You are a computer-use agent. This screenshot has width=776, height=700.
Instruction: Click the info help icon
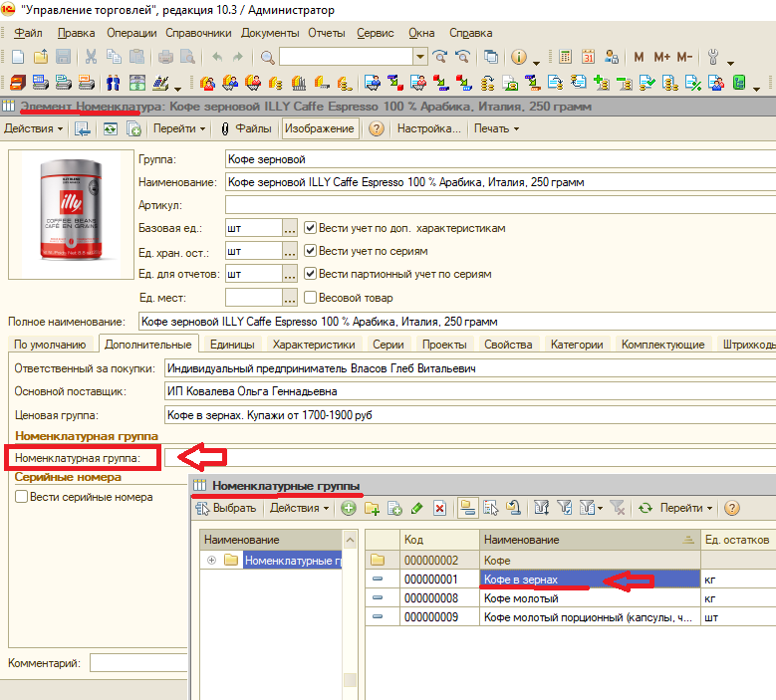click(519, 57)
